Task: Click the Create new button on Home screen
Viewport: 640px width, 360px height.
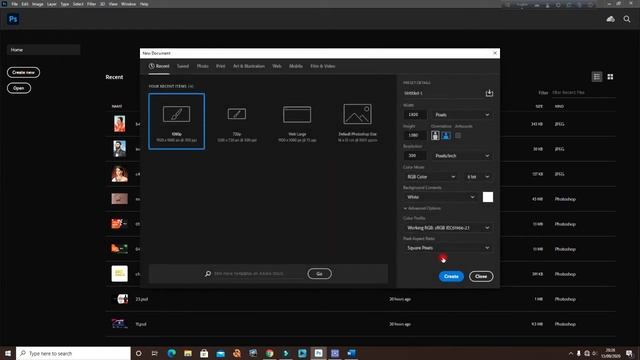Action: 23,72
